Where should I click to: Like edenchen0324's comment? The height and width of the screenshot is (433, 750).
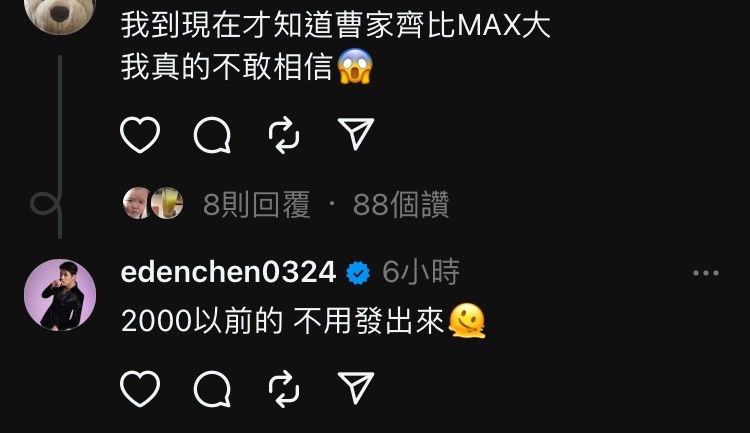[x=140, y=389]
